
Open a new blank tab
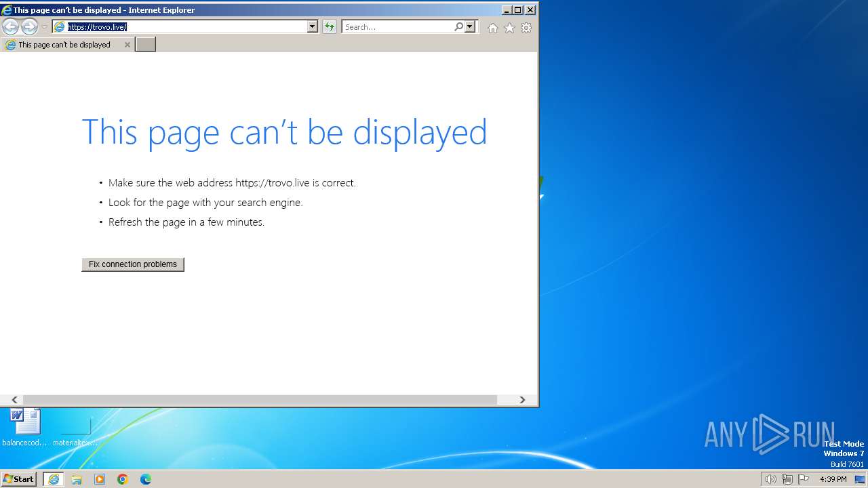pos(146,45)
